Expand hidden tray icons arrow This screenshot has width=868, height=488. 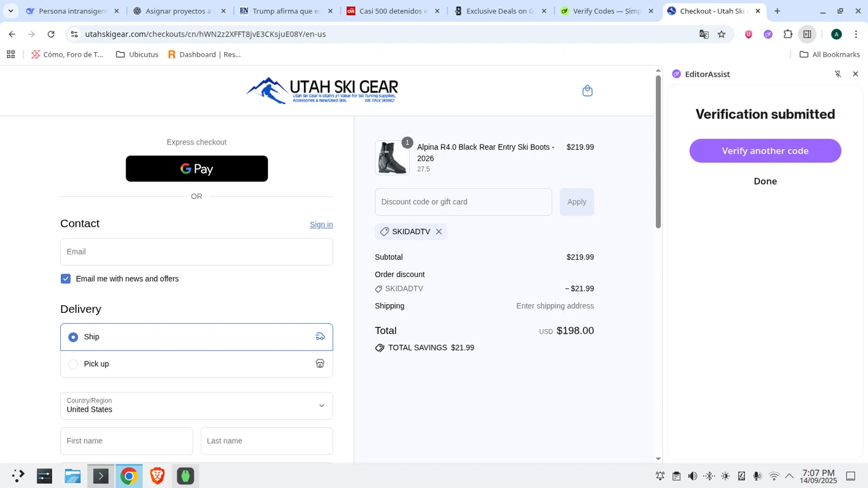point(789,476)
